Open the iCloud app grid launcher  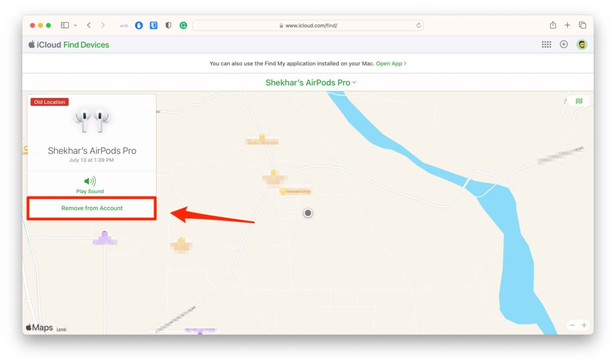[x=547, y=45]
